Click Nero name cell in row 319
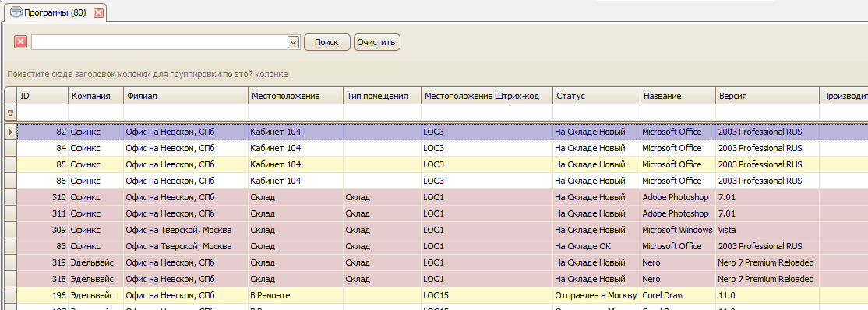868x310 pixels. pyautogui.click(x=678, y=262)
